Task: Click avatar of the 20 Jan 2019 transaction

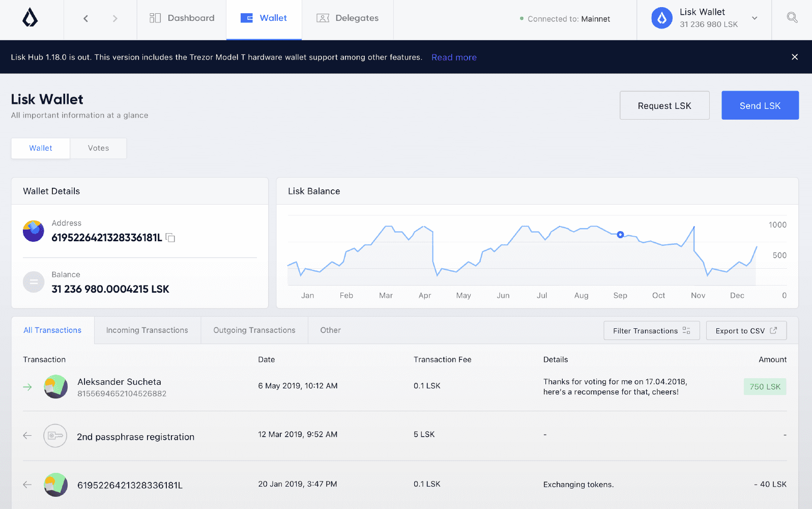Action: click(56, 485)
